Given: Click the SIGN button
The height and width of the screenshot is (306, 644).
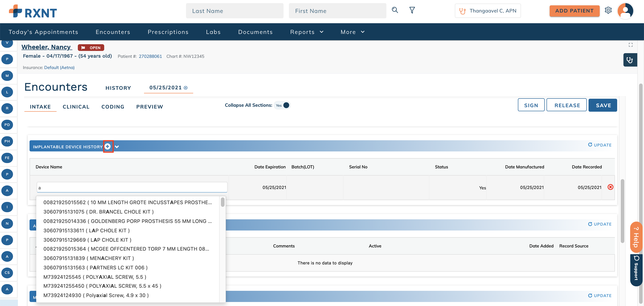Looking at the screenshot, I should tap(531, 105).
